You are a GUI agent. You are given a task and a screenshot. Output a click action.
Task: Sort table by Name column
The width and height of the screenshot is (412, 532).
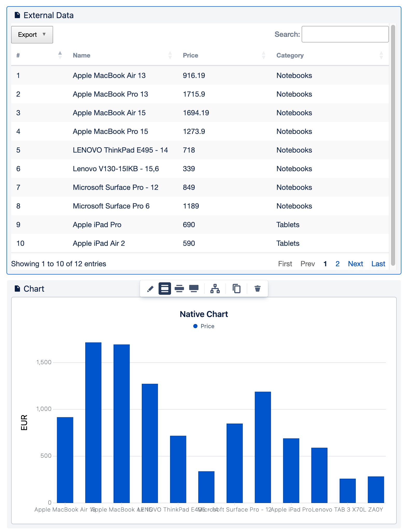click(x=81, y=55)
